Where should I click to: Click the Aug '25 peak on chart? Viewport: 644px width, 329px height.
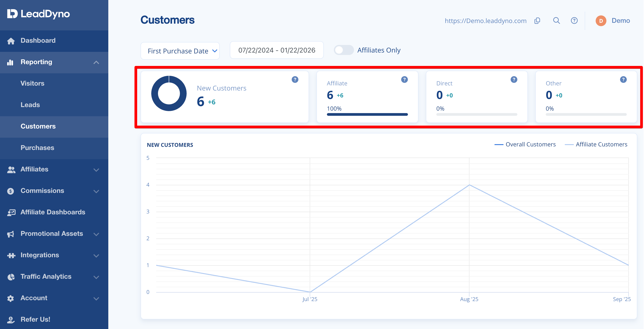[469, 185]
